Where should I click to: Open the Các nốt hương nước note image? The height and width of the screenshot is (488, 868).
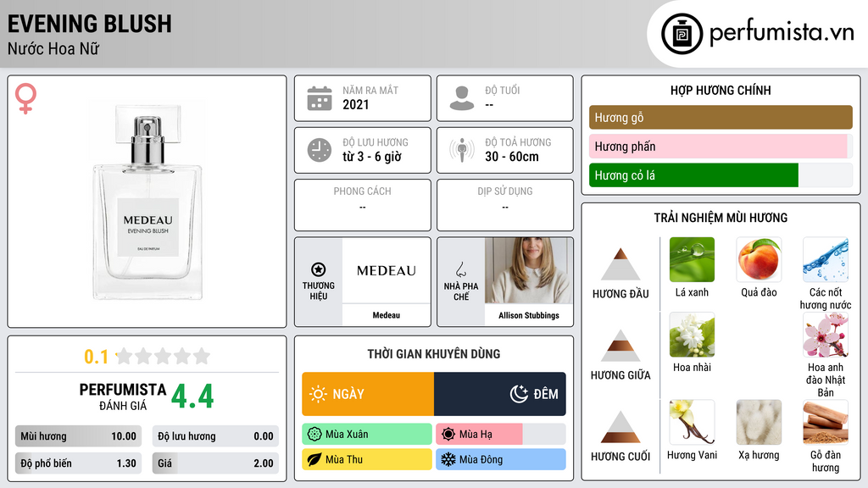coord(826,259)
